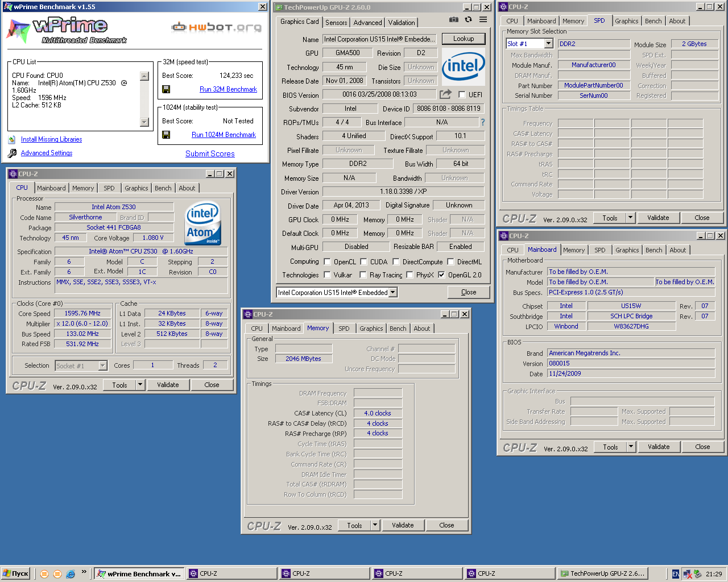The height and width of the screenshot is (582, 728).
Task: Click the network tray icon with red X
Action: pyautogui.click(x=687, y=574)
